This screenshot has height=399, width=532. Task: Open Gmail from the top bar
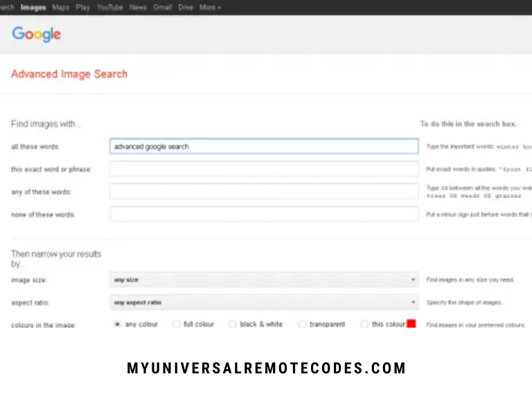pos(162,8)
